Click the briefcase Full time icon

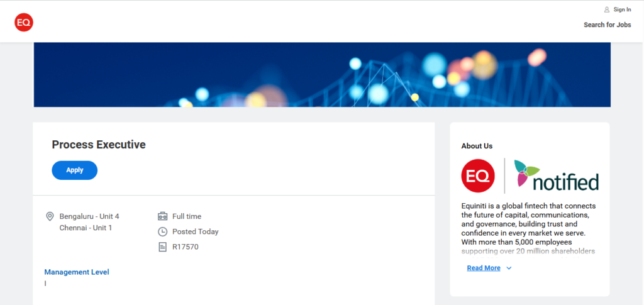(x=163, y=216)
